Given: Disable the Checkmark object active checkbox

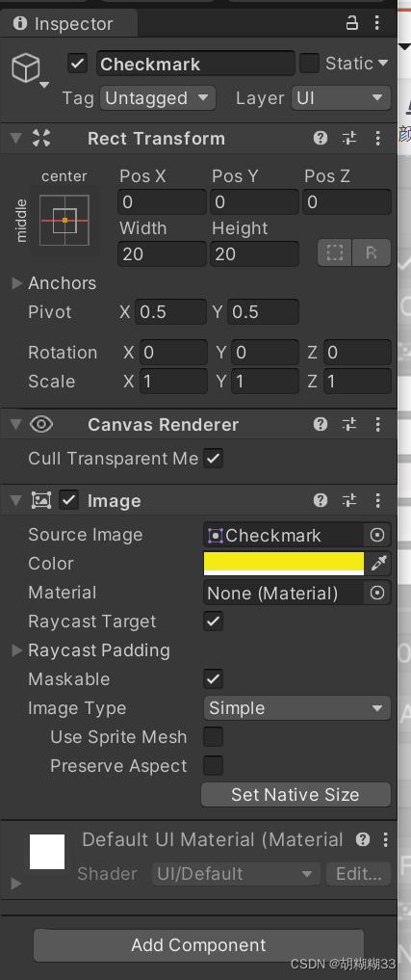Looking at the screenshot, I should tap(77, 64).
